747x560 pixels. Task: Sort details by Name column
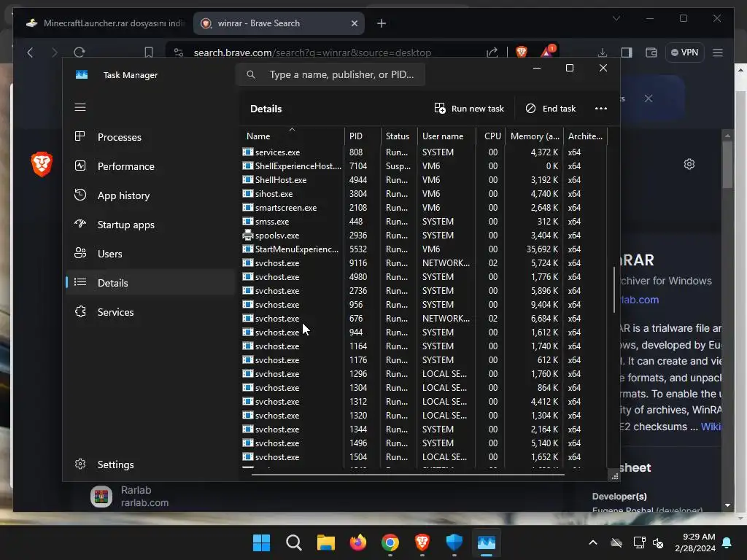point(292,136)
